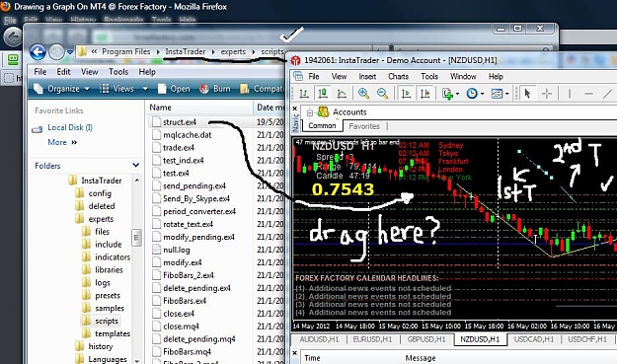Open InstaTrader's File menu
Viewport: 617px width, 364px height.
314,76
